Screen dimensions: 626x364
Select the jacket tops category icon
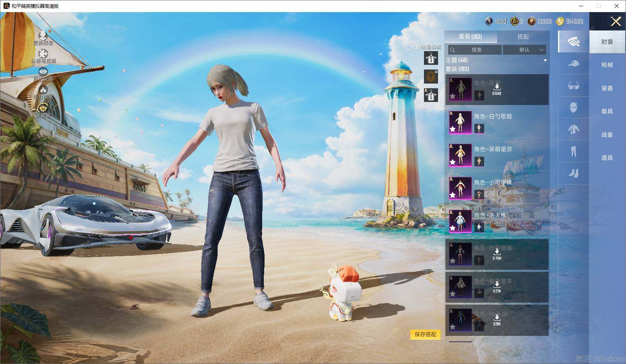574,129
